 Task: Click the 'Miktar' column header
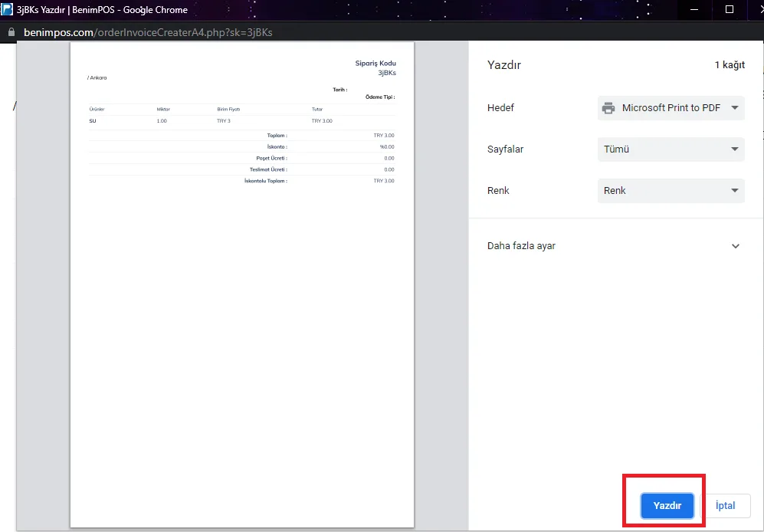[x=163, y=109]
